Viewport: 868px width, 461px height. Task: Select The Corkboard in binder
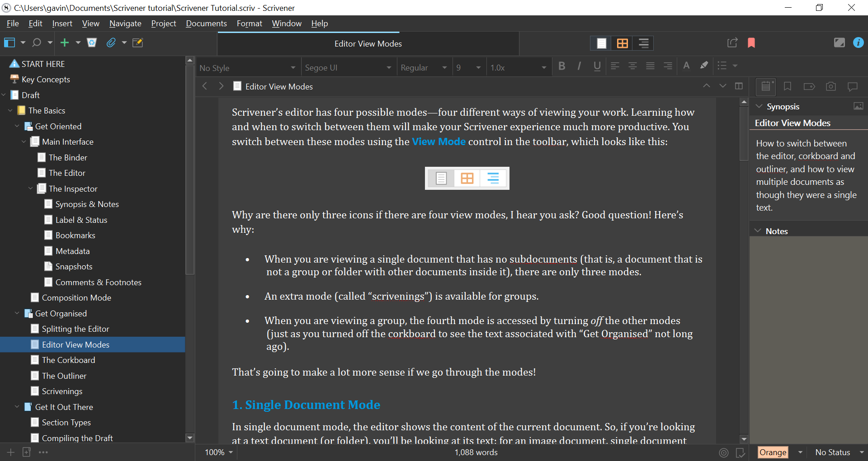(x=68, y=360)
